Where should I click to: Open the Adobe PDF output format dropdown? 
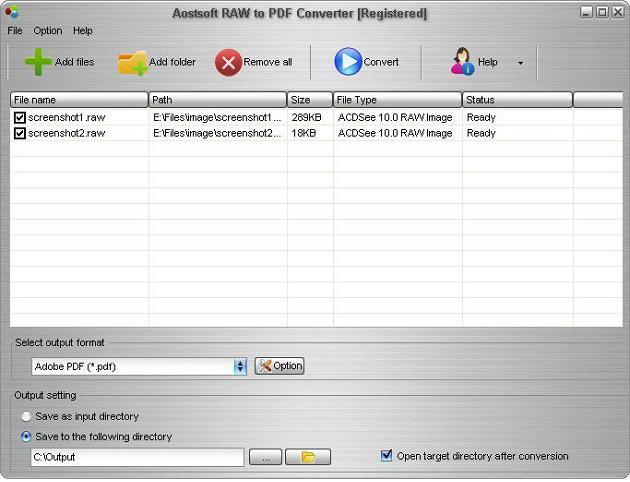tap(240, 366)
